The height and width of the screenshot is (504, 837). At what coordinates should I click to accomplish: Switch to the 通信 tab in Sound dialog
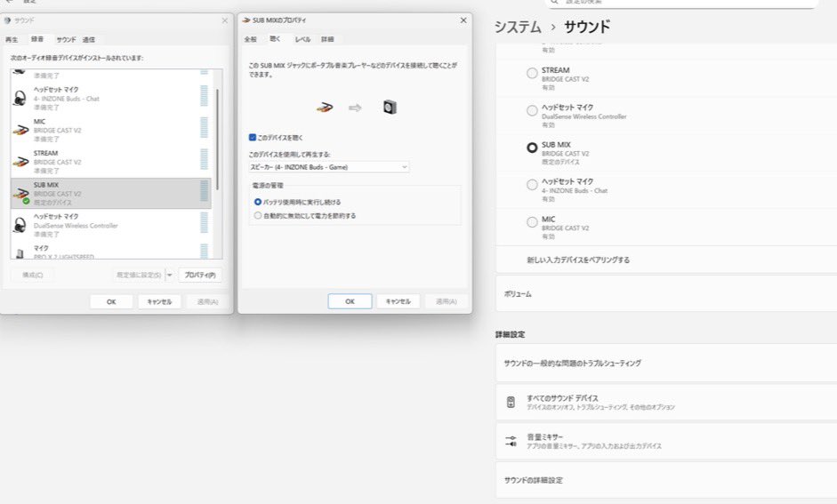[89, 39]
